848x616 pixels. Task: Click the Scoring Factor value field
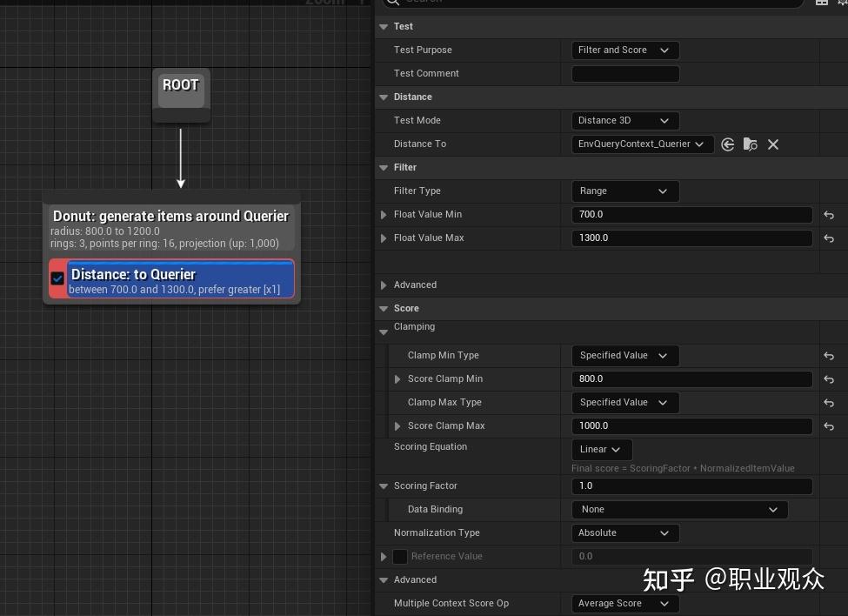tap(691, 485)
